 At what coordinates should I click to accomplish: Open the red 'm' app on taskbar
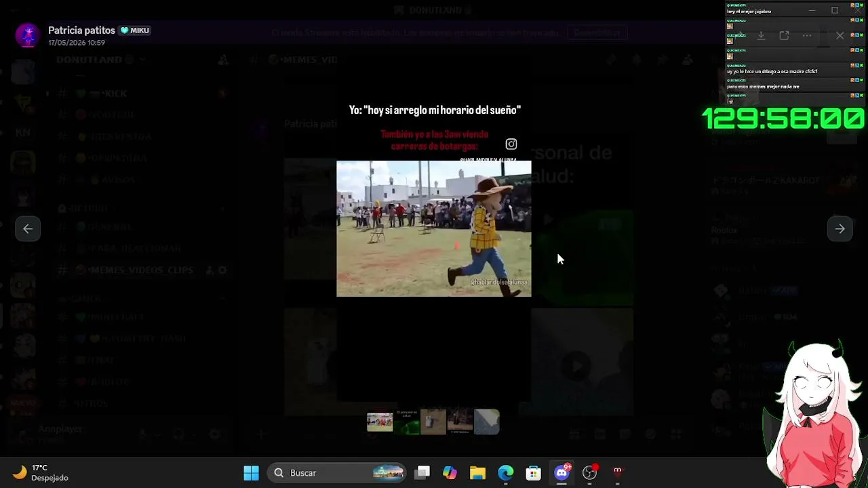point(618,473)
